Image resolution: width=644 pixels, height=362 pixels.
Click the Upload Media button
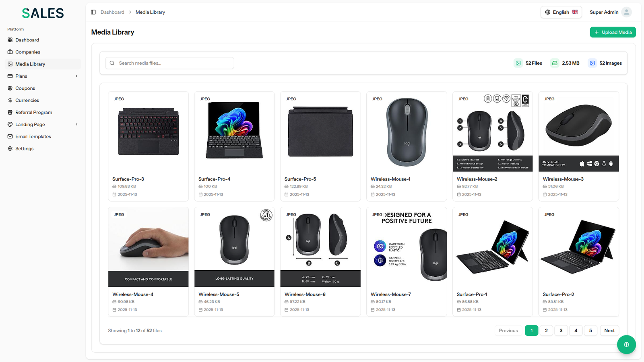click(x=613, y=32)
